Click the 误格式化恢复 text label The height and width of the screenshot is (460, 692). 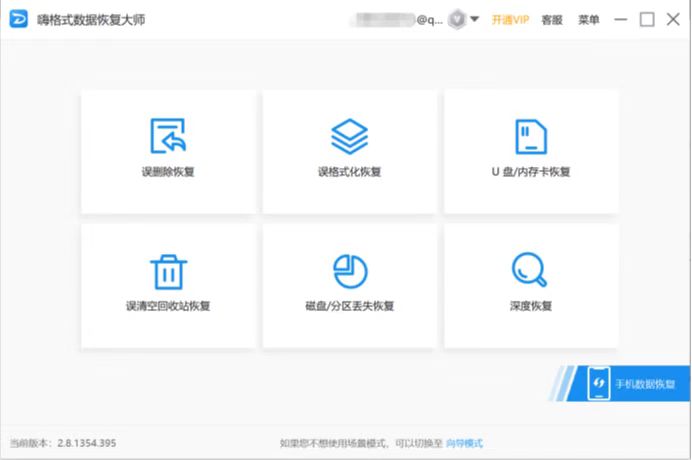point(349,172)
